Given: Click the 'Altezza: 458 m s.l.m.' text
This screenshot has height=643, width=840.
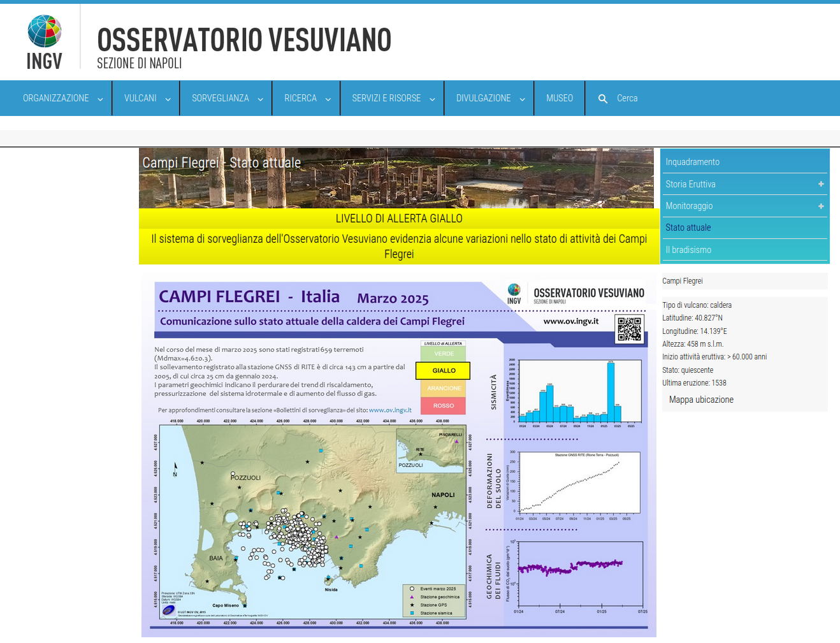Looking at the screenshot, I should point(693,344).
